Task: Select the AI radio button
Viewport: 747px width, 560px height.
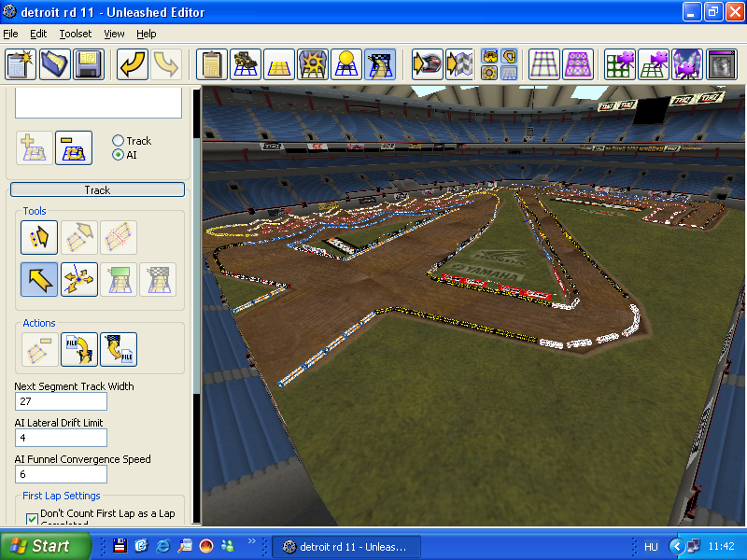Action: (119, 155)
